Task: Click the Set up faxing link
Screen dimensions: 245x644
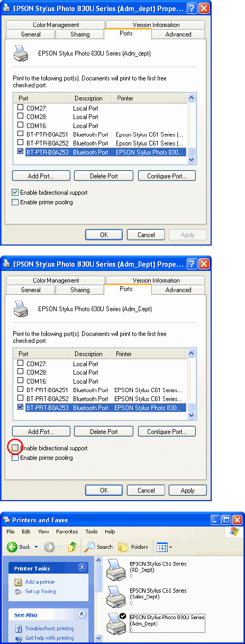Action: [40, 592]
